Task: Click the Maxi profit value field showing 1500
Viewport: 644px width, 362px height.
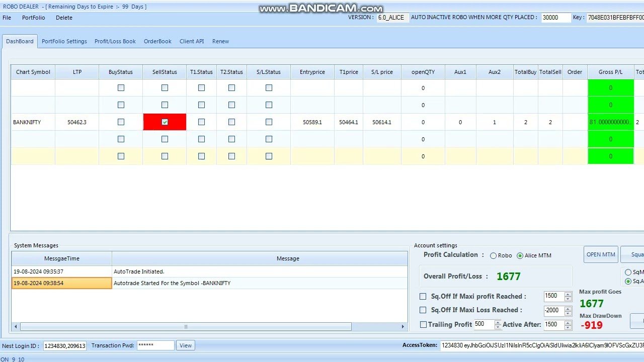Action: (x=554, y=297)
